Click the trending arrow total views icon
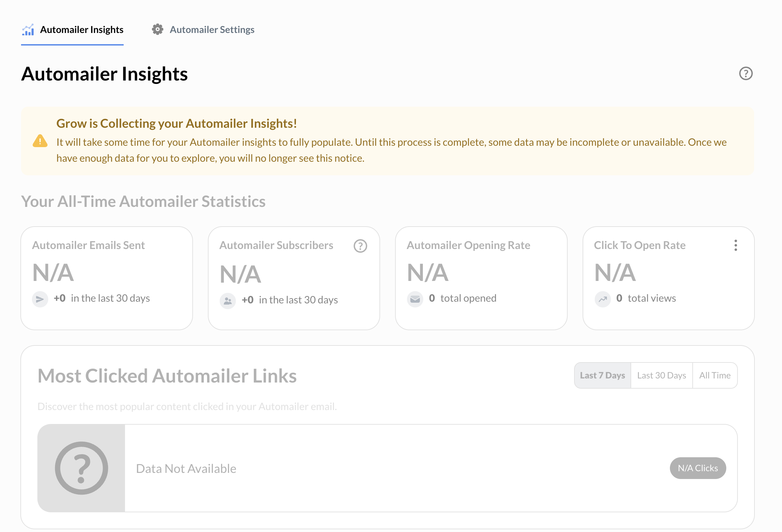 pyautogui.click(x=603, y=299)
